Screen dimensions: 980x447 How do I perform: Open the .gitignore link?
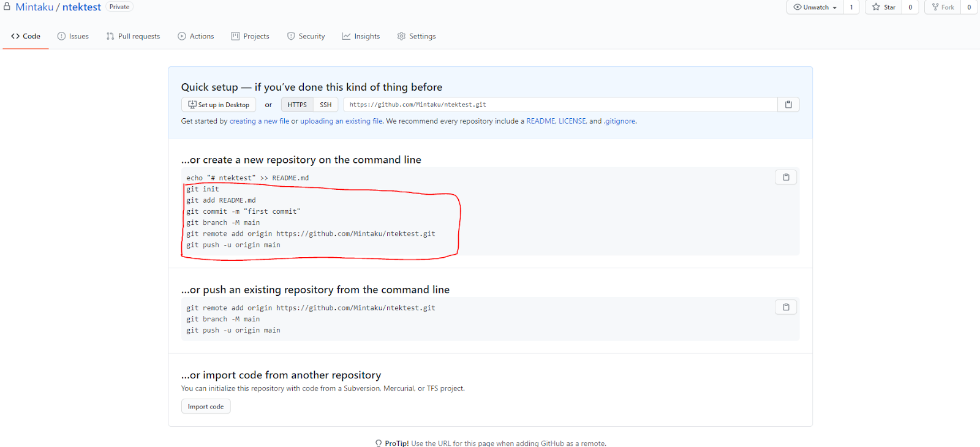click(619, 121)
